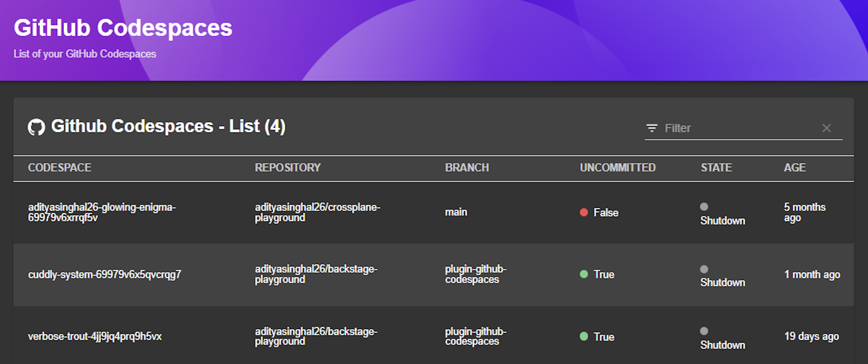
Task: Clear the filter with the X icon
Action: [826, 128]
